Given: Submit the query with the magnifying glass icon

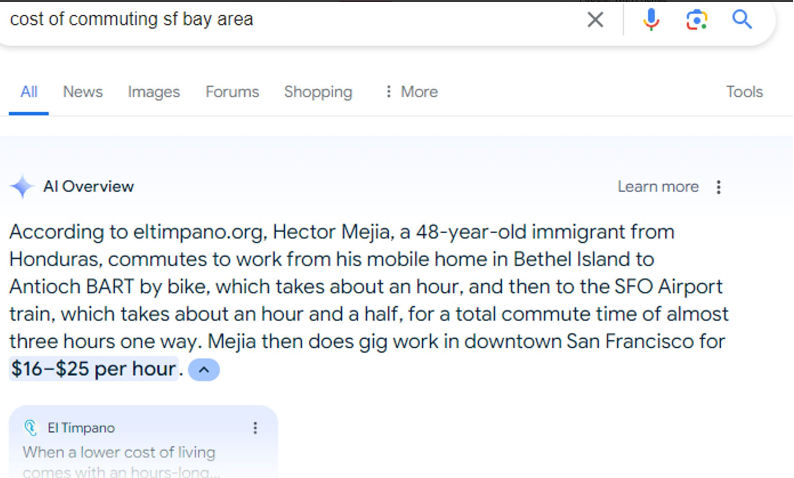Looking at the screenshot, I should coord(742,19).
